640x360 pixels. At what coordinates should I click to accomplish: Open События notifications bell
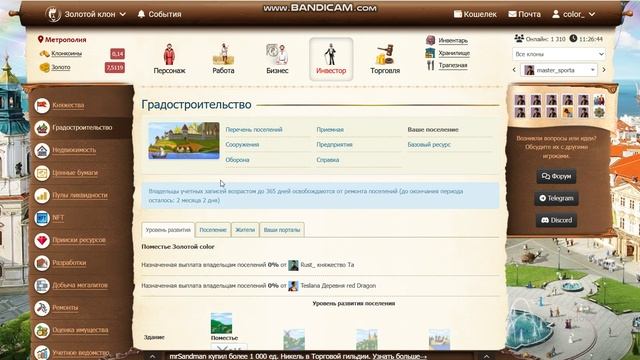click(x=159, y=14)
